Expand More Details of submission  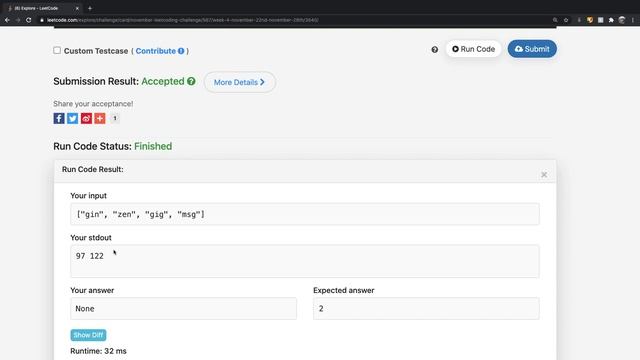pyautogui.click(x=240, y=82)
